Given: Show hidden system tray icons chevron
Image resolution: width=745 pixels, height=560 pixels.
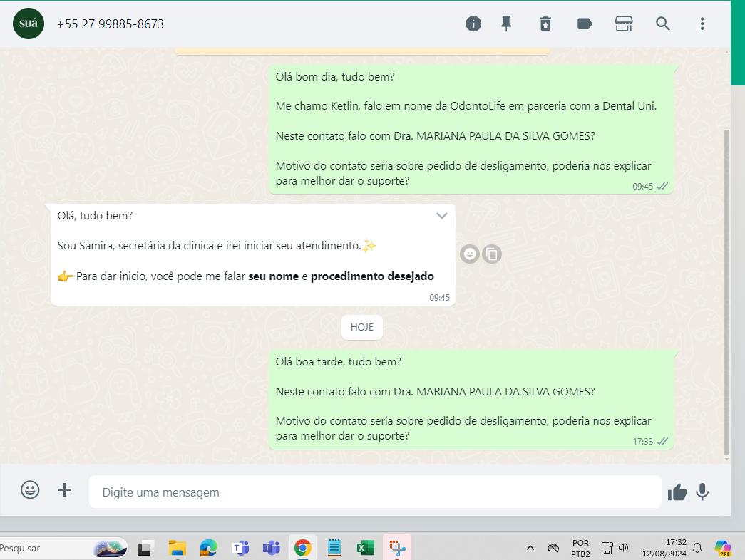Looking at the screenshot, I should (530, 548).
